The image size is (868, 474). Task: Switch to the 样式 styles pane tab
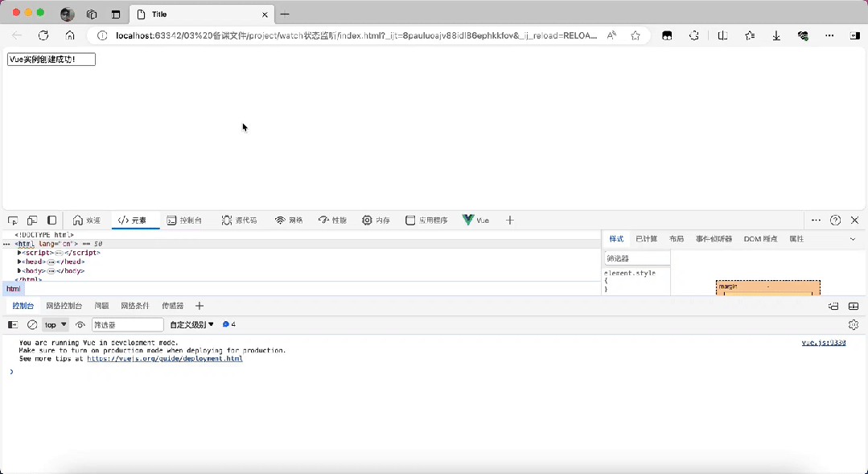(616, 239)
